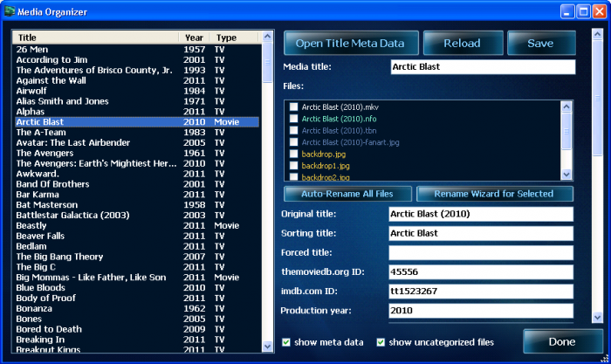Click details panel scrollbar thumb
The height and width of the screenshot is (364, 611).
tap(597, 99)
